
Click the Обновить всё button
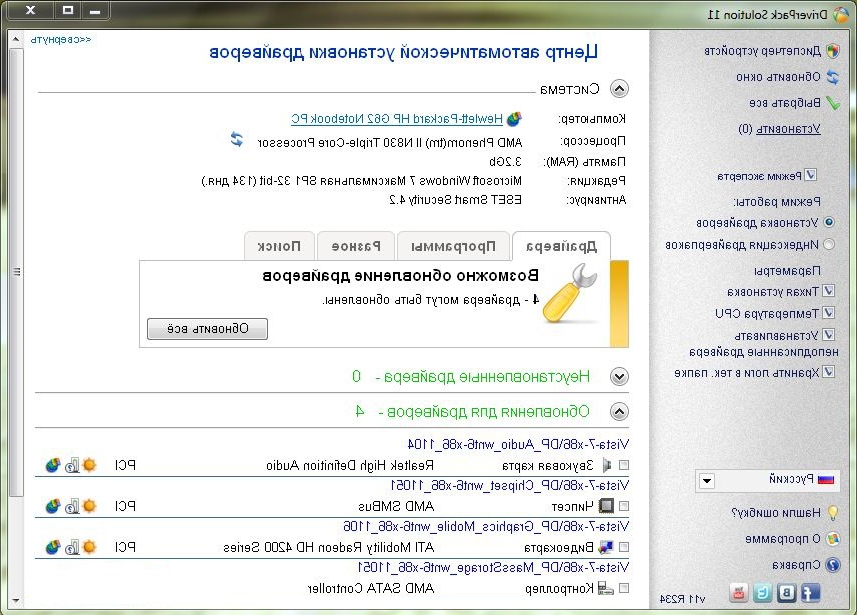(x=208, y=329)
